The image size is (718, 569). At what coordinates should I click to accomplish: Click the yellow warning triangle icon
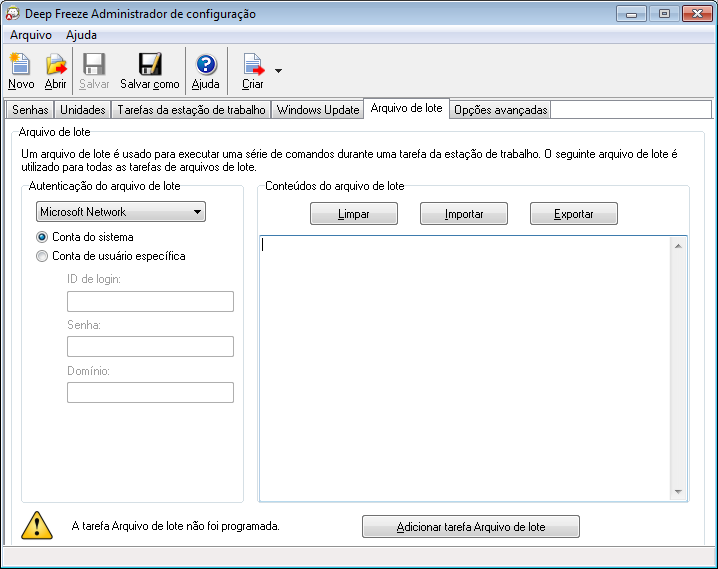click(38, 525)
